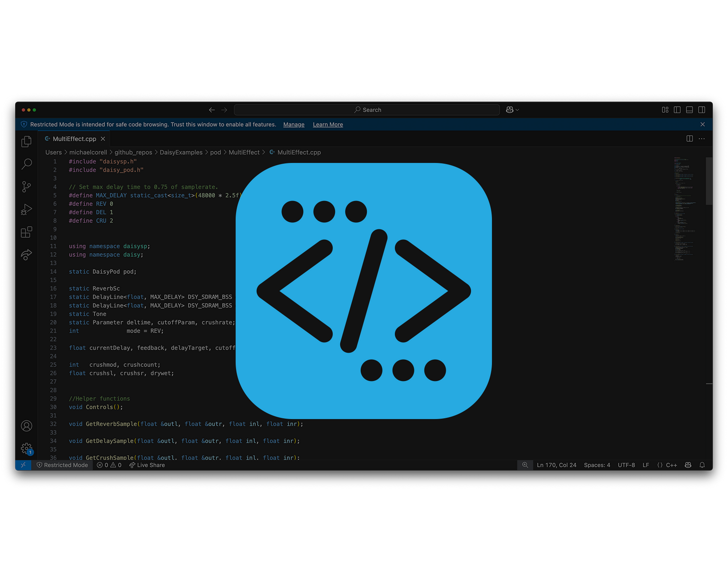Open the UTF-8 encoding selector

[x=626, y=465]
